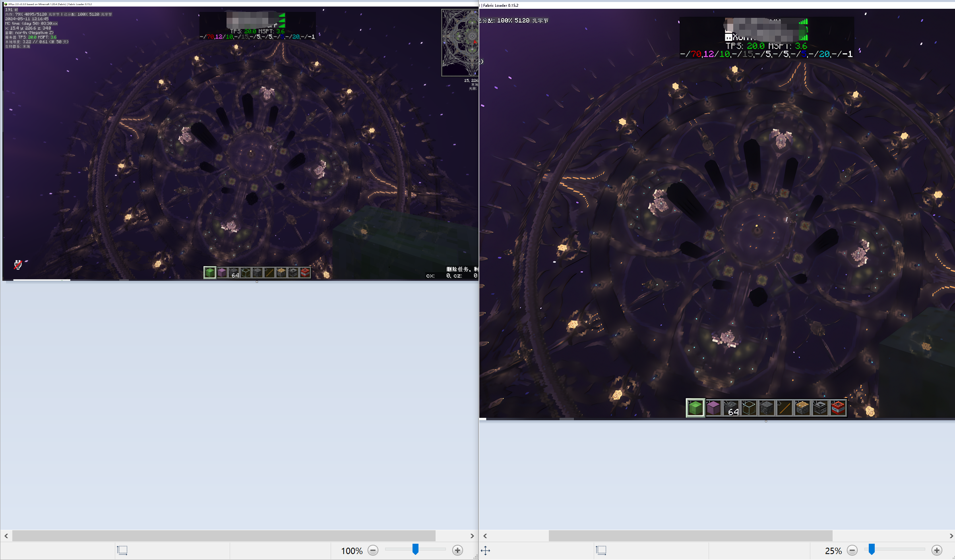Click '191' frame rate text
The height and width of the screenshot is (560, 955).
(9, 10)
